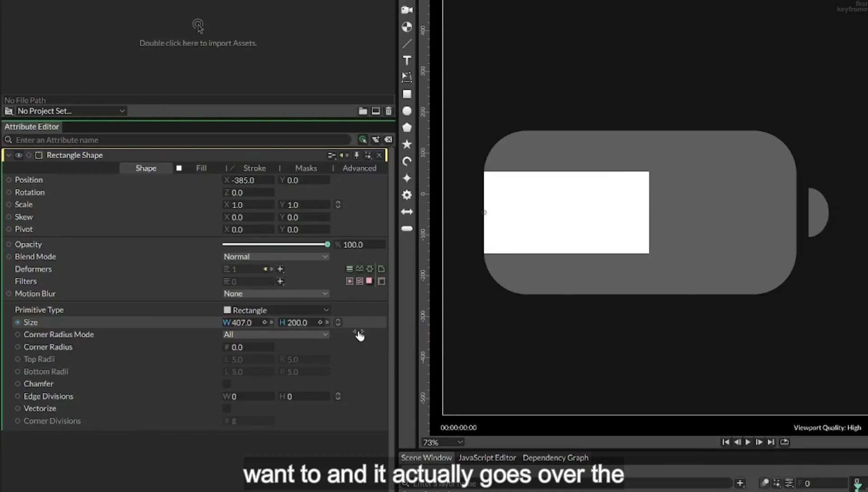Open the JavaScript Editor tab
The image size is (868, 492).
487,458
